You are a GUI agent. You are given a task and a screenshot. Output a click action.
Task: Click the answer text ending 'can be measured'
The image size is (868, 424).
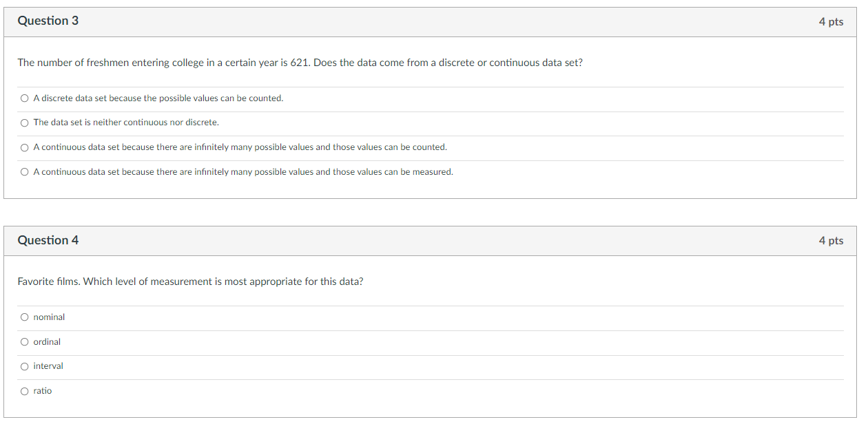click(x=243, y=172)
